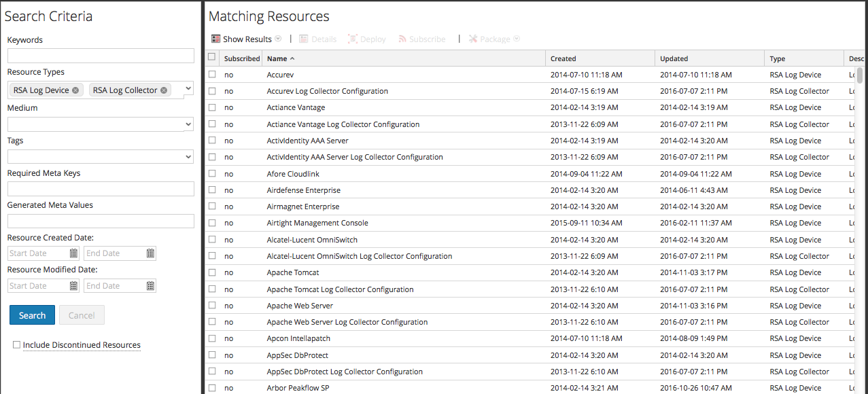Click the Deploy toolbar icon
The width and height of the screenshot is (868, 394).
353,39
